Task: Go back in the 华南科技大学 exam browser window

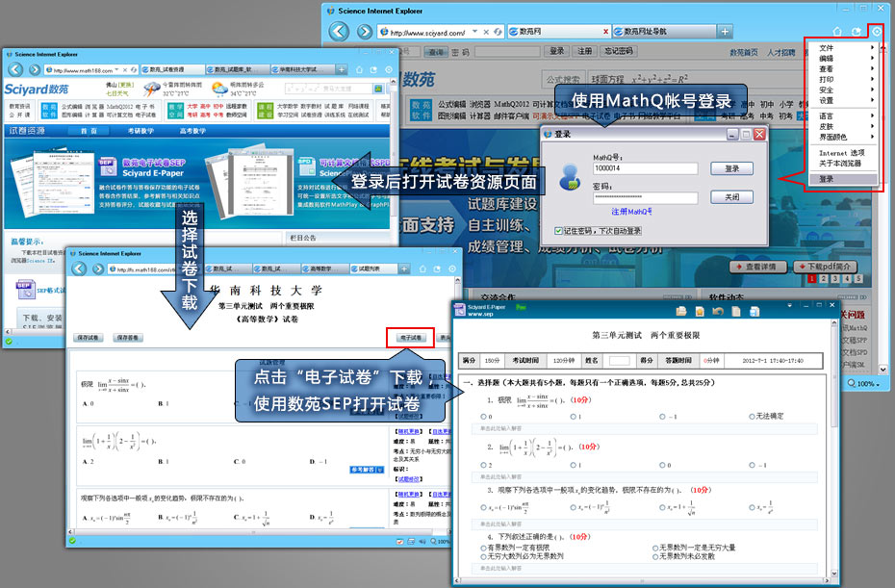Action: pyautogui.click(x=79, y=268)
